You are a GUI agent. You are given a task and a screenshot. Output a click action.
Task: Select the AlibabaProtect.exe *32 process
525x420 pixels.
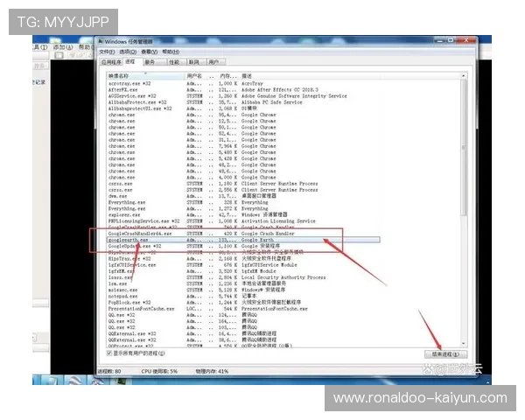[x=243, y=102]
